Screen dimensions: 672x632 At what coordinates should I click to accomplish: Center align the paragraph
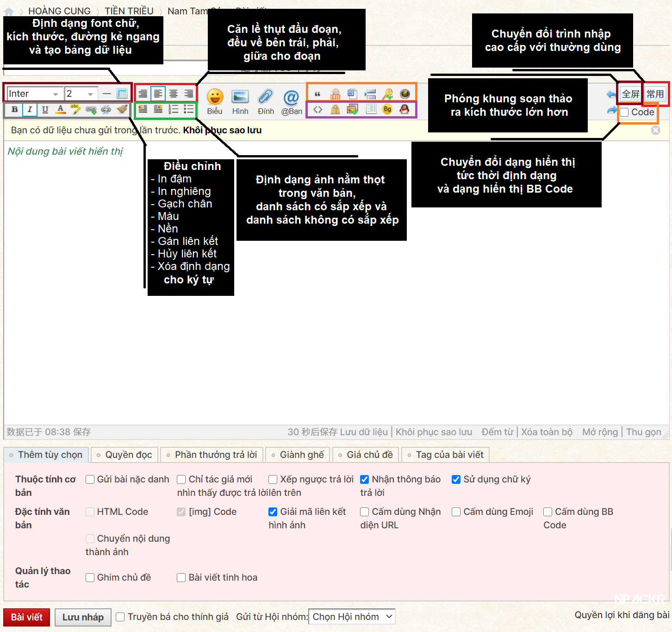tap(174, 94)
